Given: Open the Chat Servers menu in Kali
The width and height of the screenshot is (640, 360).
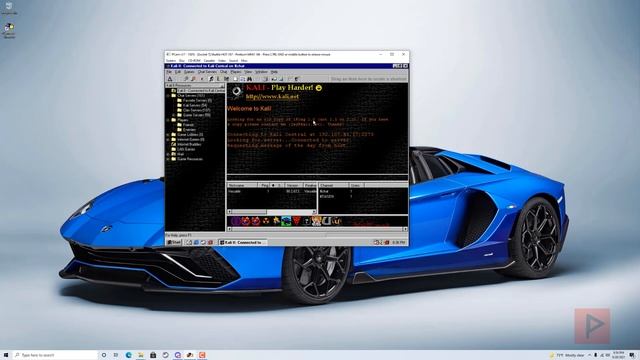Looking at the screenshot, I should [x=207, y=72].
